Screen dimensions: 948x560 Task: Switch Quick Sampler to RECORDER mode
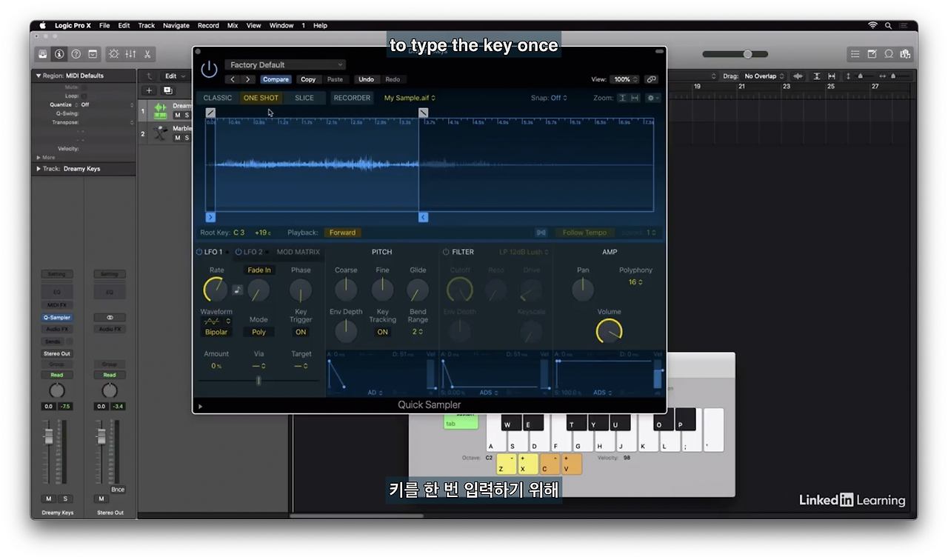tap(352, 98)
